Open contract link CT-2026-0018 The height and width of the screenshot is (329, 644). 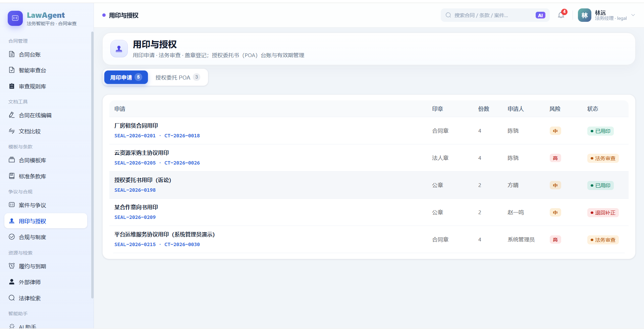coord(182,136)
